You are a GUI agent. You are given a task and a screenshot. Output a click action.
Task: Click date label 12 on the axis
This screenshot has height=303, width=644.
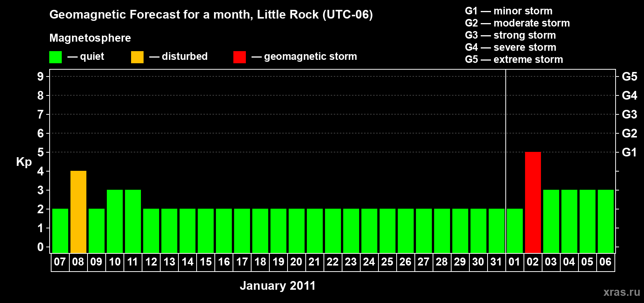151,262
